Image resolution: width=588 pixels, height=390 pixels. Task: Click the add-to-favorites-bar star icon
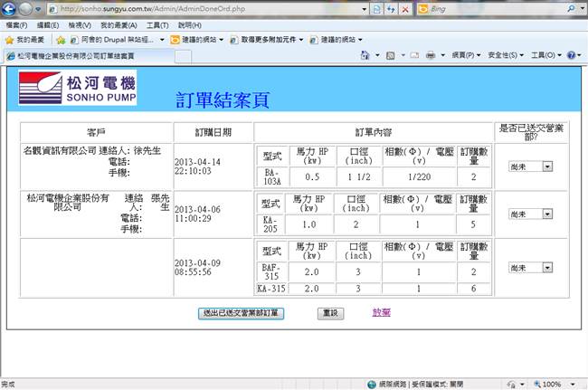[61, 40]
